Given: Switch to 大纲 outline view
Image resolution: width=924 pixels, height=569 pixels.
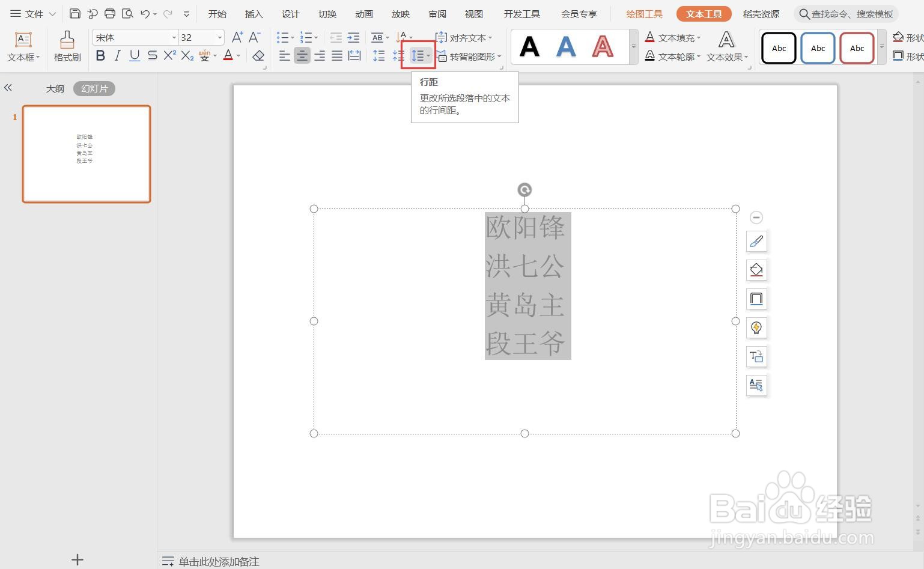Looking at the screenshot, I should pos(55,88).
